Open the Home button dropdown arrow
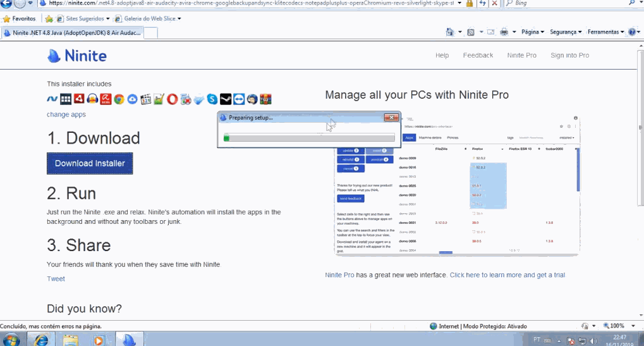Image resolution: width=644 pixels, height=346 pixels. [460, 32]
